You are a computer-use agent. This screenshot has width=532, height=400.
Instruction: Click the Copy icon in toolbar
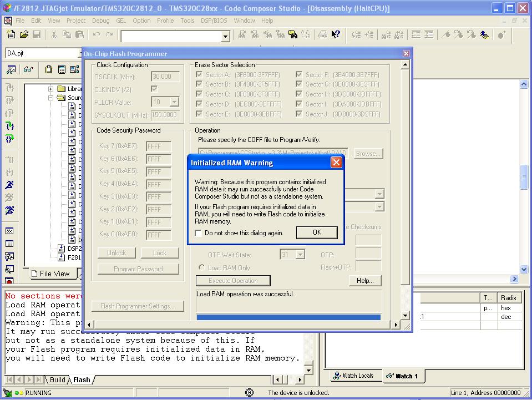point(67,34)
